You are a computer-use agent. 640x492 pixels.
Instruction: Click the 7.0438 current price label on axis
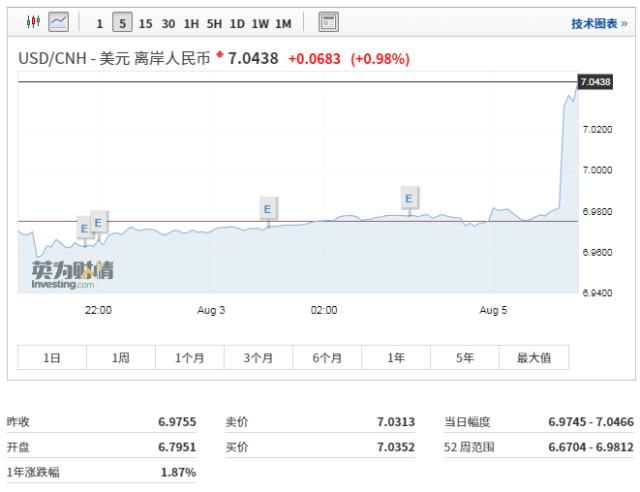(596, 82)
